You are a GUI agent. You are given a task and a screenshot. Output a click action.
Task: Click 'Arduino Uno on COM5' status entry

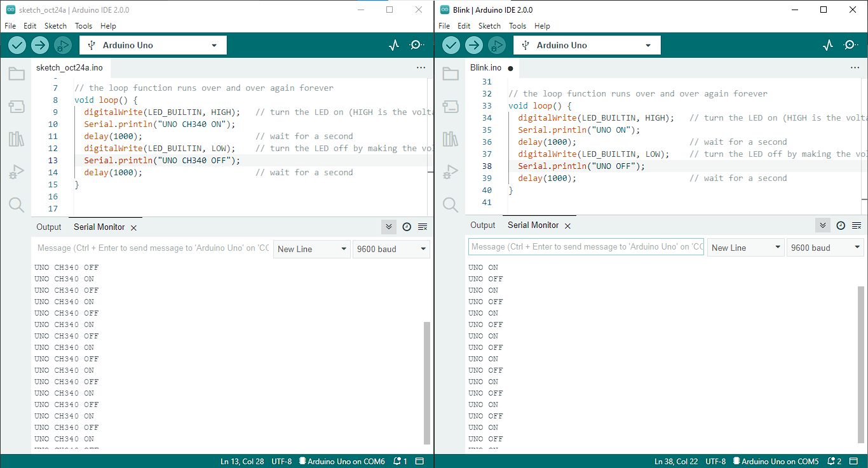[776, 462]
